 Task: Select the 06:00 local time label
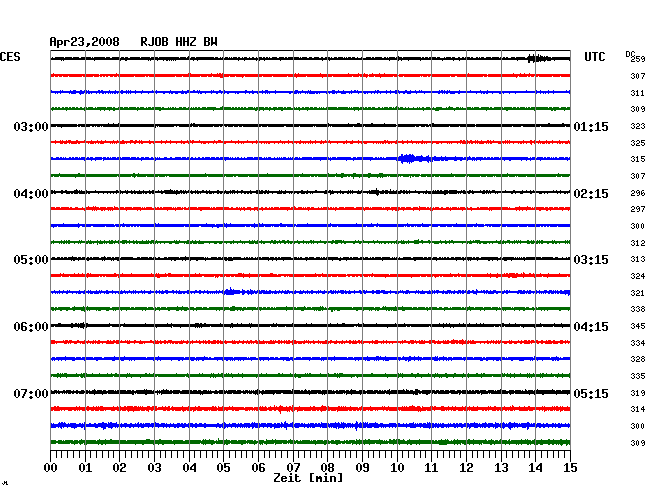(31, 327)
